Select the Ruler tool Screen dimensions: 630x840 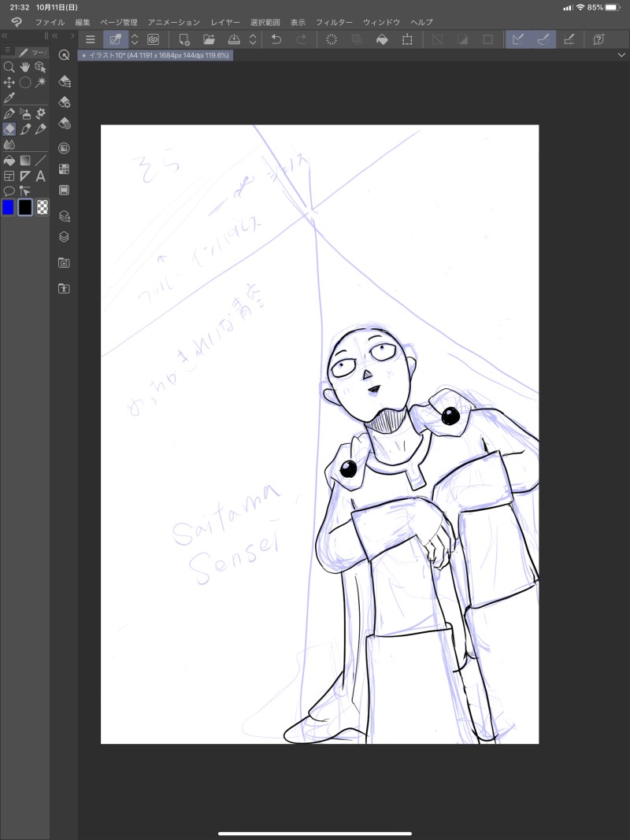coord(24,176)
